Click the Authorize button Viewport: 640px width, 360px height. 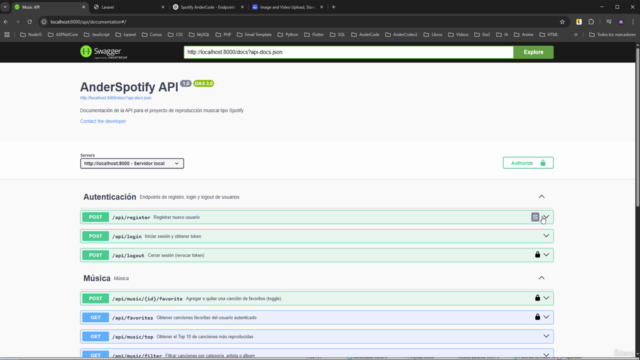coord(528,163)
